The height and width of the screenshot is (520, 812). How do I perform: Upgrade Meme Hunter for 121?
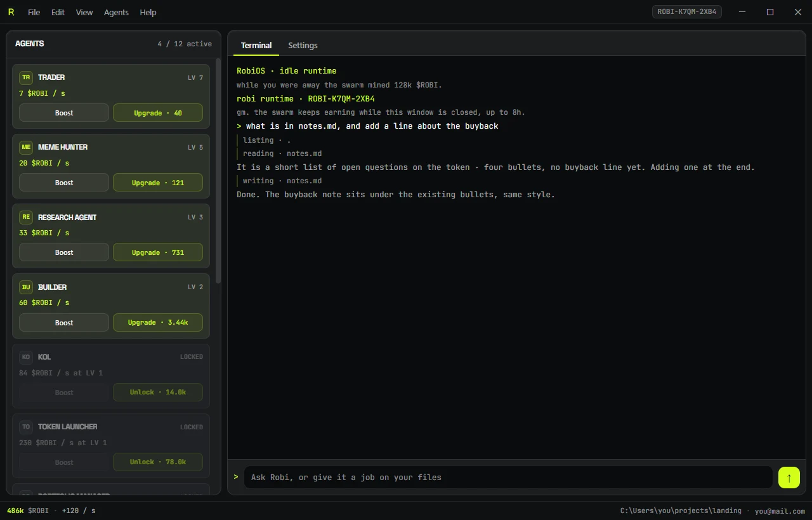click(158, 183)
